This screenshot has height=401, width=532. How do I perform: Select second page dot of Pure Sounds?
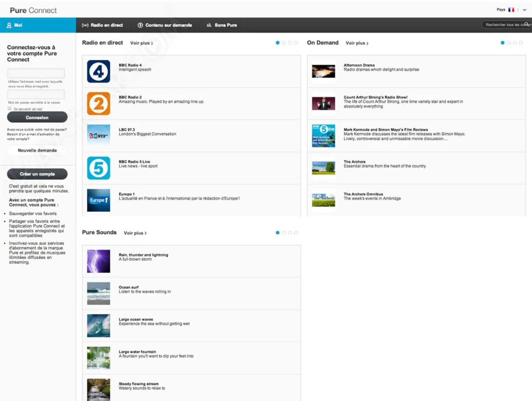pos(284,233)
